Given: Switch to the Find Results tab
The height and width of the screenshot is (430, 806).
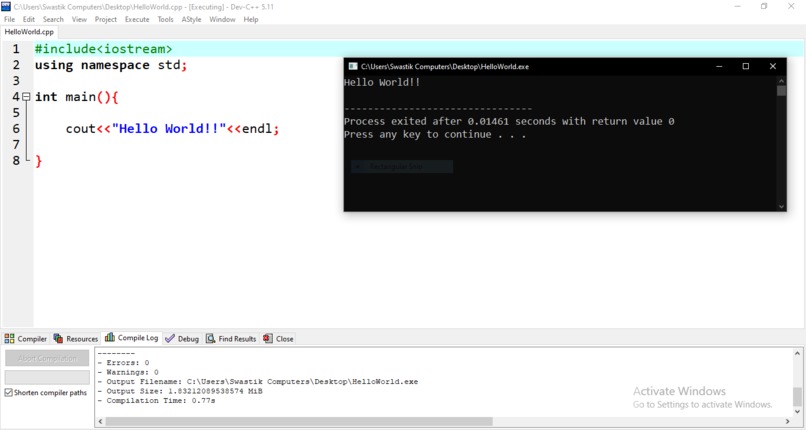Looking at the screenshot, I should click(231, 339).
